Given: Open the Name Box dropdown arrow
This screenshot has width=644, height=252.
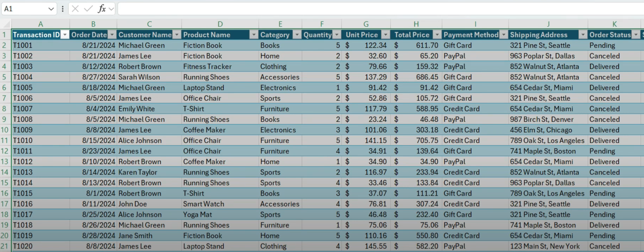Looking at the screenshot, I should (51, 9).
